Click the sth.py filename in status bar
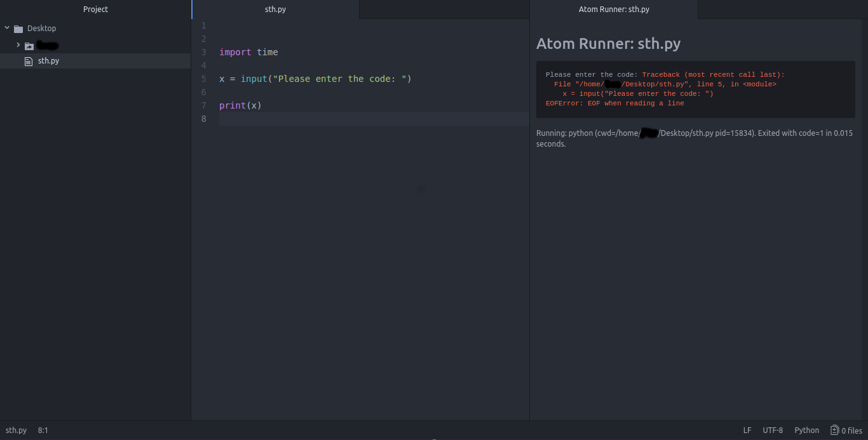Viewport: 868px width, 440px height. pyautogui.click(x=16, y=430)
